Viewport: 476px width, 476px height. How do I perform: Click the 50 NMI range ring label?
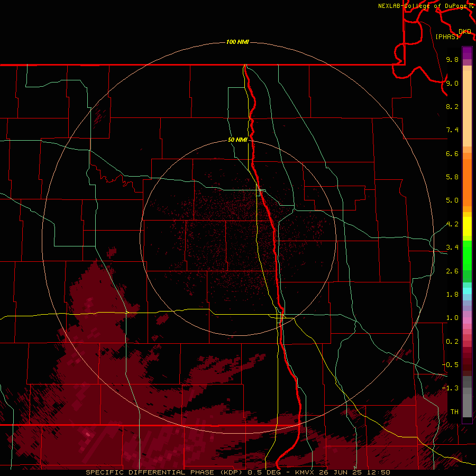(237, 140)
